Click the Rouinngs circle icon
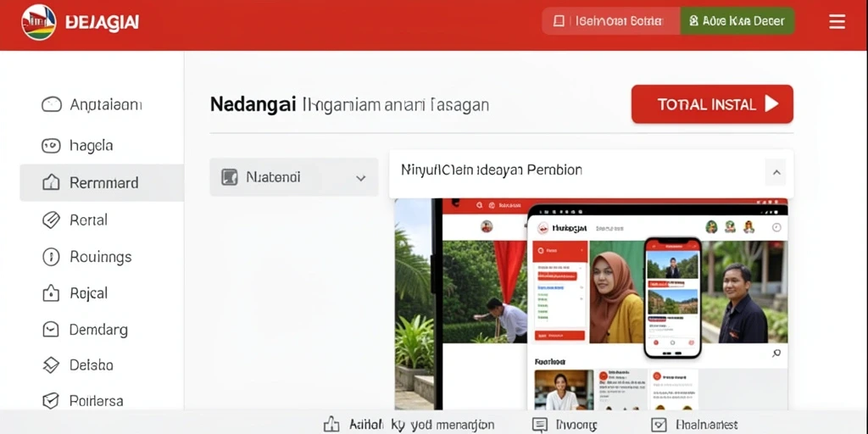 pyautogui.click(x=51, y=257)
